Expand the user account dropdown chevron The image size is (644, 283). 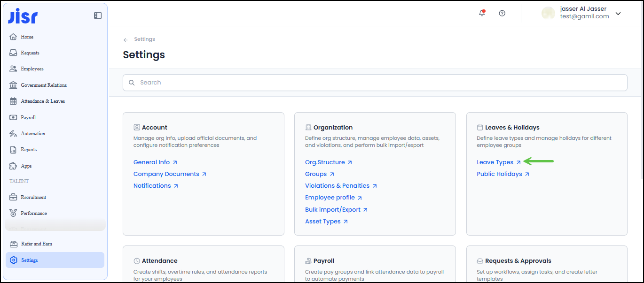(x=618, y=14)
